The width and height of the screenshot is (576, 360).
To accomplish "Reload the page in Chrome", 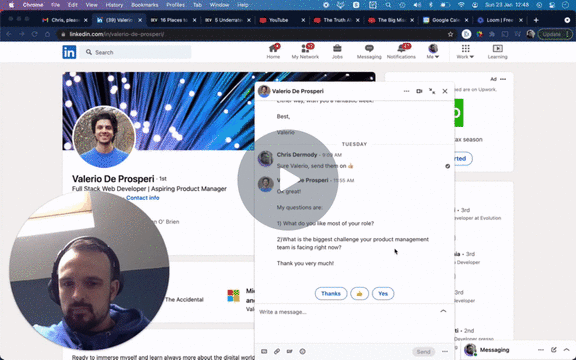I will click(x=35, y=34).
